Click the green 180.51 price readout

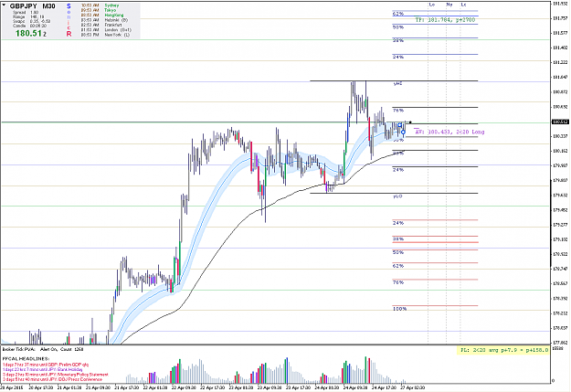[30, 34]
